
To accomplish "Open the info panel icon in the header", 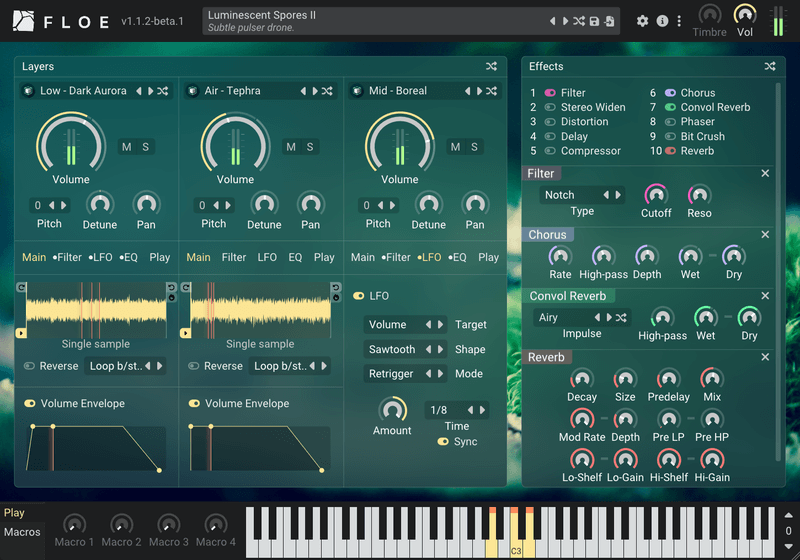I will click(661, 21).
